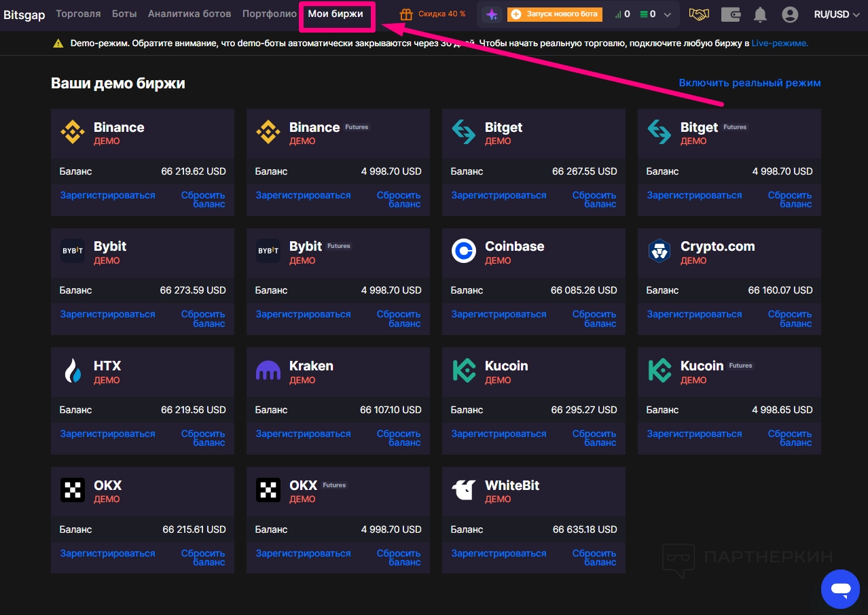Click Зарегистрироваться on Binance spot card

(x=107, y=195)
